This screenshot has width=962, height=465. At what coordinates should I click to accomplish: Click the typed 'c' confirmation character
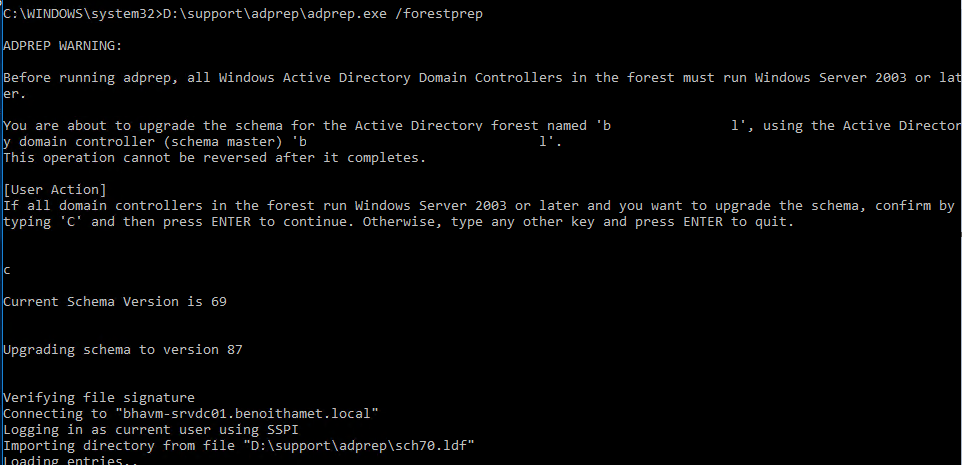point(8,270)
